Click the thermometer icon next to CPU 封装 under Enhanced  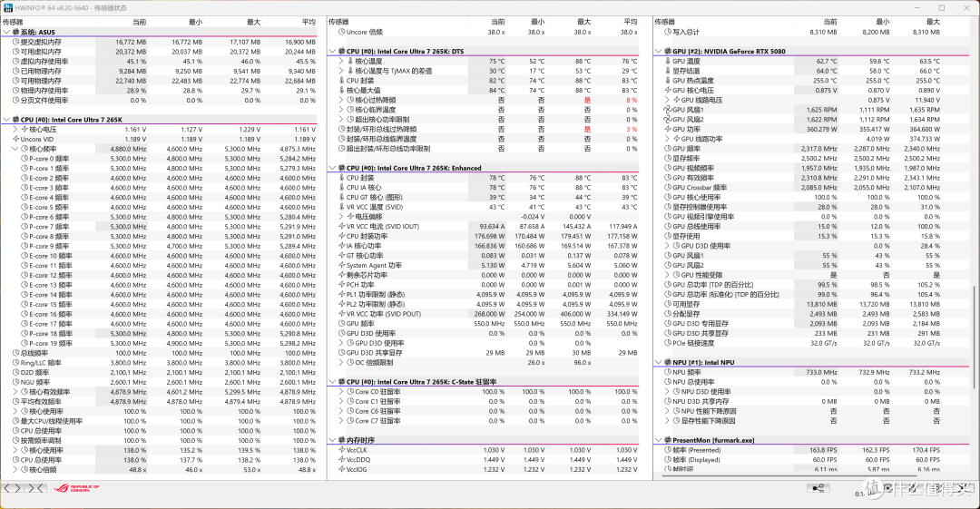click(x=342, y=178)
